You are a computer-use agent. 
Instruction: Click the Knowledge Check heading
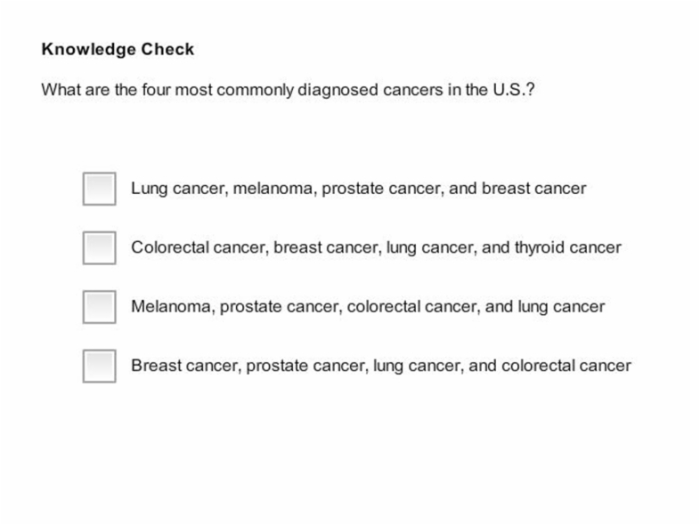(118, 49)
